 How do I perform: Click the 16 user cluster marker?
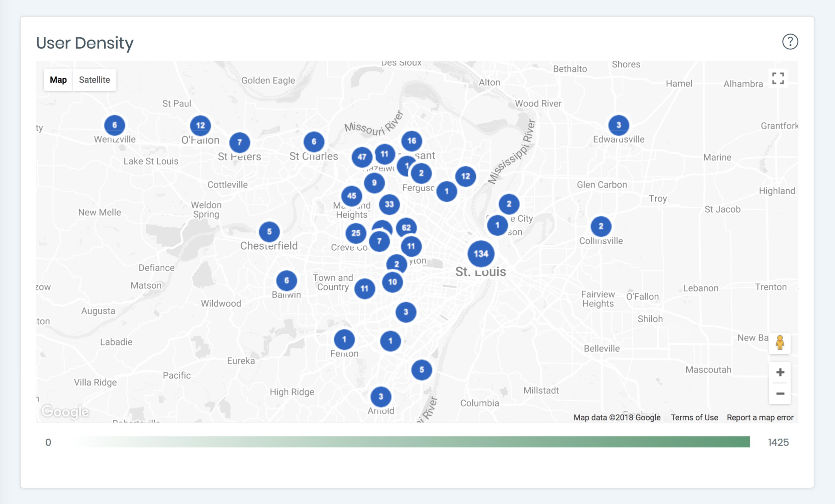411,141
